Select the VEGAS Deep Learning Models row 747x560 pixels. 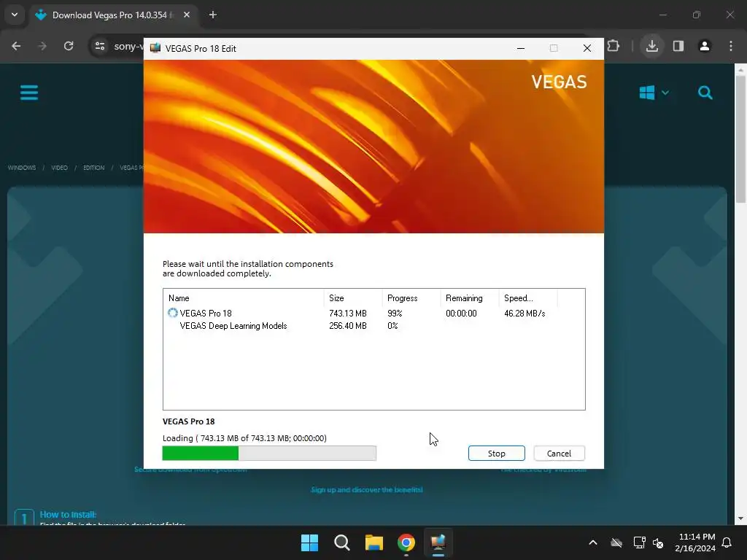point(373,326)
